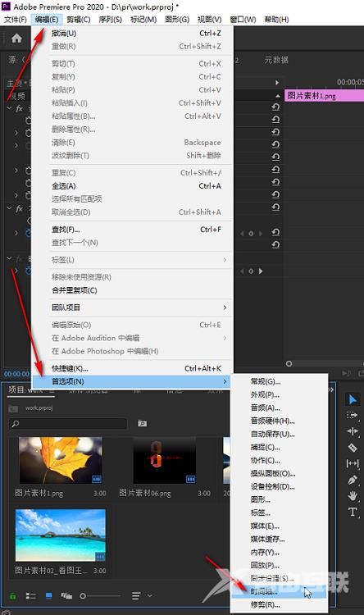Choose 撤消(U) from the Edit menu

click(x=133, y=34)
